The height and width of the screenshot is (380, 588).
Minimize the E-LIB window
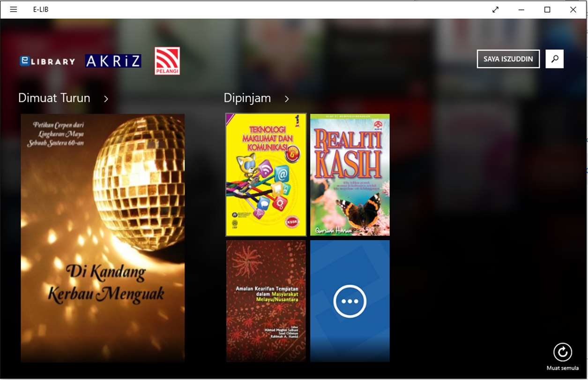point(521,9)
